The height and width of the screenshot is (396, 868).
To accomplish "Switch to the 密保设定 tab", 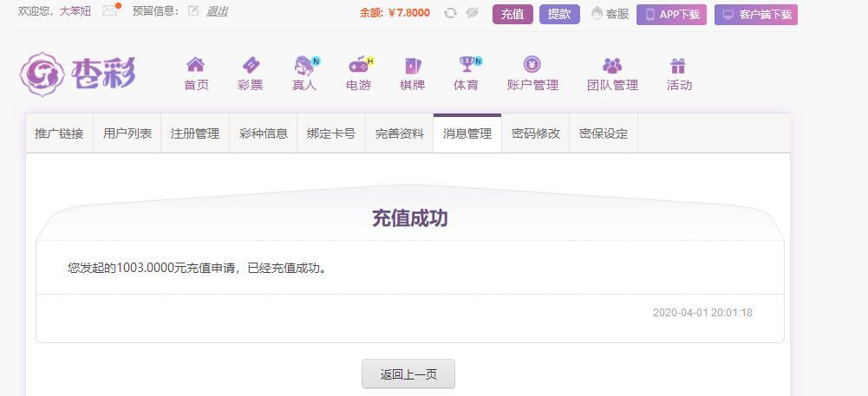I will click(604, 133).
